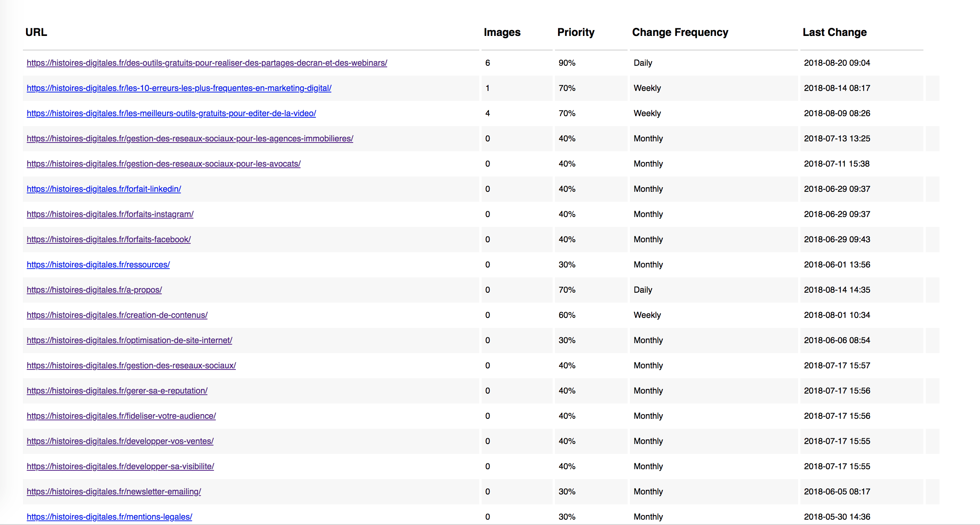Follow the forfait-linkedin link
This screenshot has width=980, height=525.
tap(104, 189)
